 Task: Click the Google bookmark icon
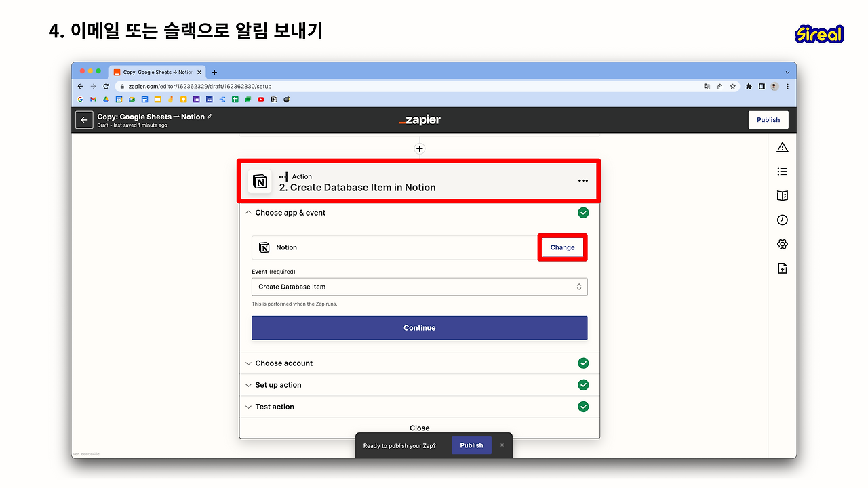pyautogui.click(x=81, y=100)
